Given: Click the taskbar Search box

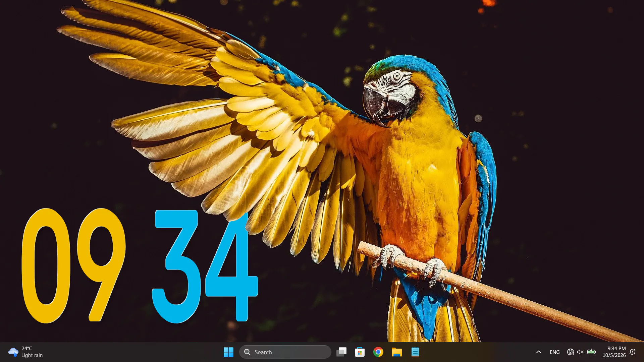Looking at the screenshot, I should [x=285, y=352].
